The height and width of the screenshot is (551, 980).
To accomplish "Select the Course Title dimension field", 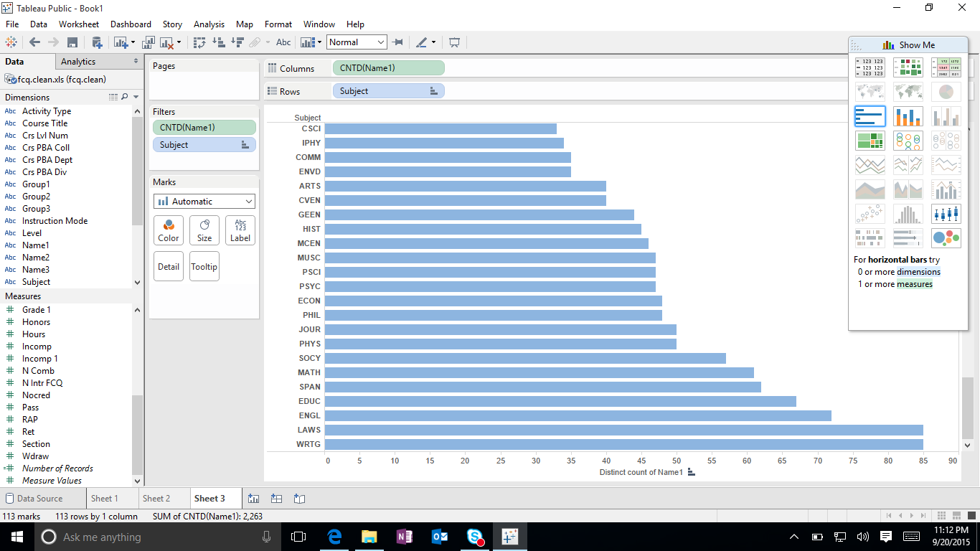I will click(44, 123).
